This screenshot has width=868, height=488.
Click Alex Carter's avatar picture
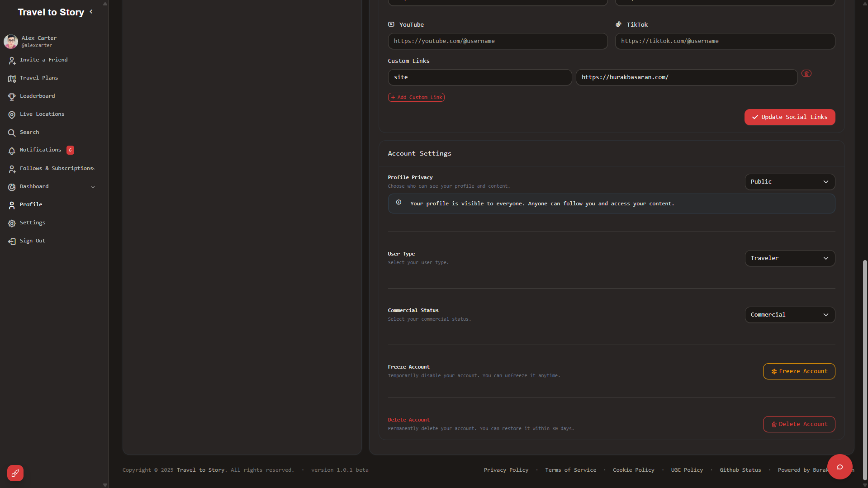pyautogui.click(x=11, y=42)
